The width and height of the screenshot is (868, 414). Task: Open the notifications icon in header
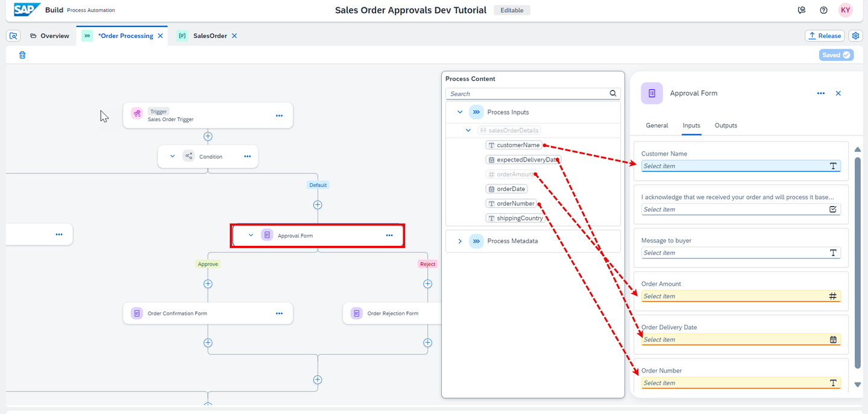[x=802, y=10]
